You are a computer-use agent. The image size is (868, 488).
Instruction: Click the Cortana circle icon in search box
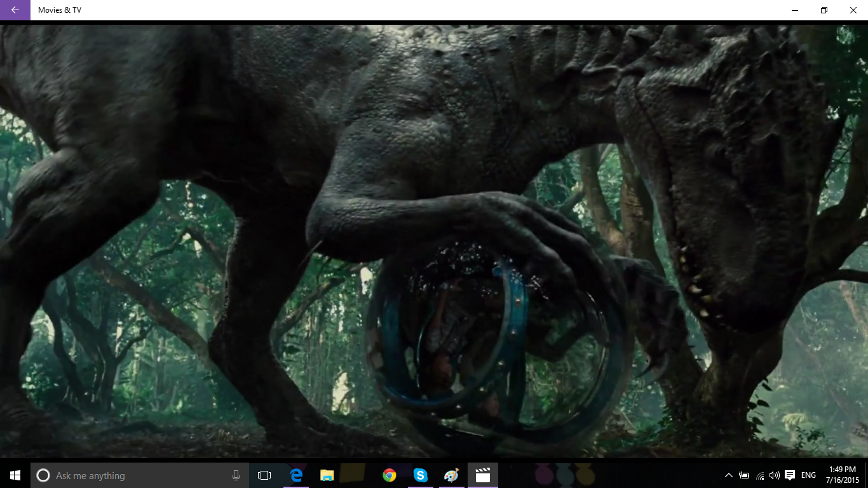click(43, 475)
